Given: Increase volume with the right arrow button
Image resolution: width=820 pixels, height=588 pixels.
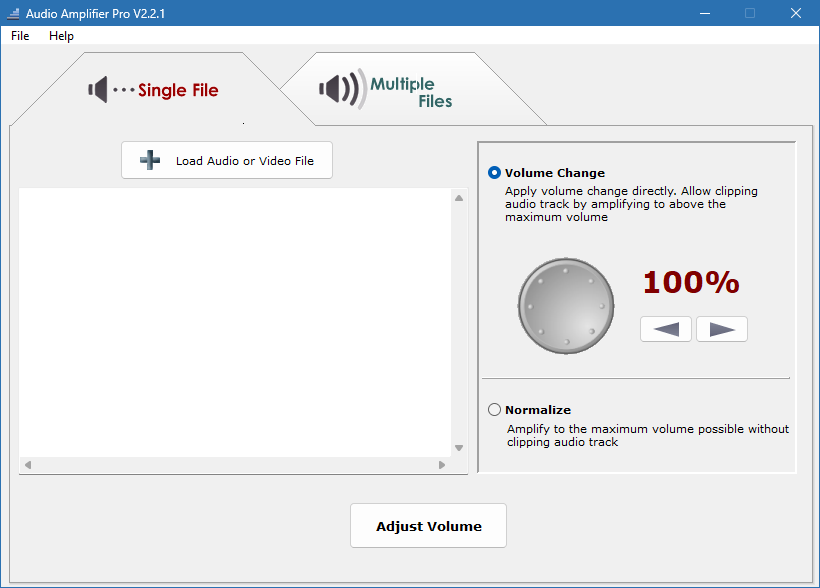Looking at the screenshot, I should click(x=722, y=329).
